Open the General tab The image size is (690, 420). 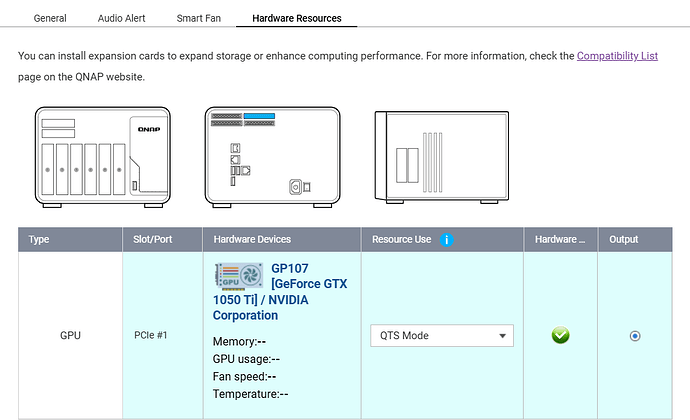click(x=50, y=18)
